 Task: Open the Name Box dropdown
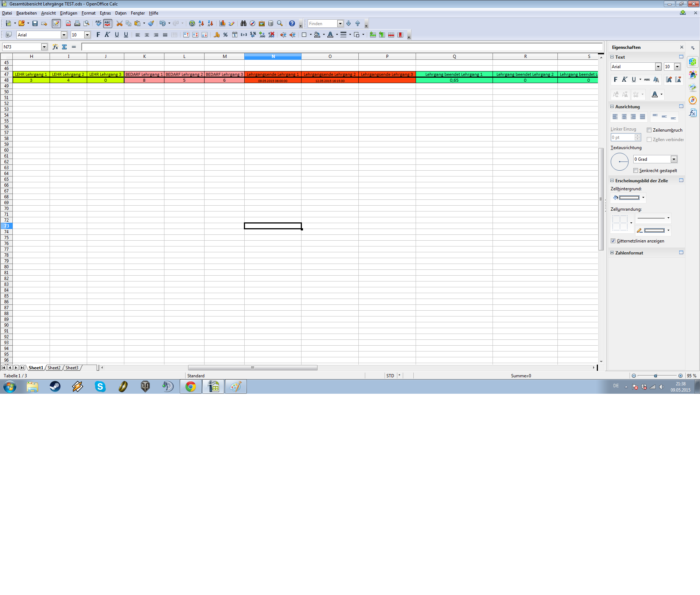(x=44, y=47)
